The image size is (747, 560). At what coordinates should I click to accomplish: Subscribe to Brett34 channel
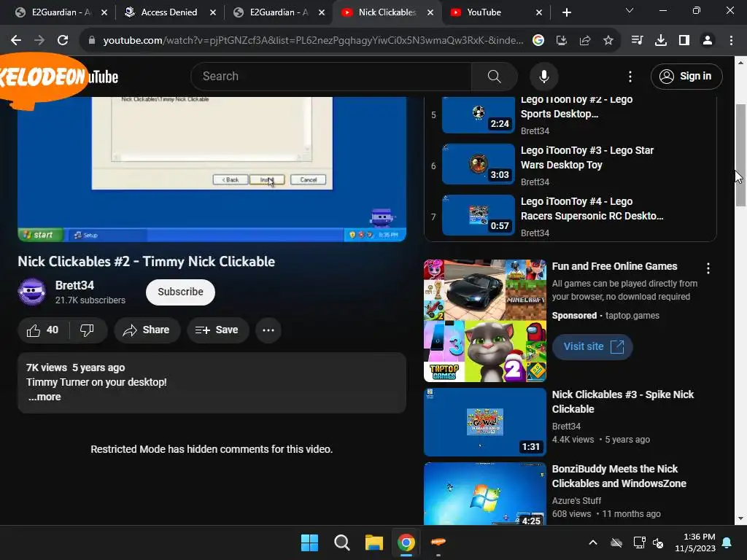coord(181,292)
